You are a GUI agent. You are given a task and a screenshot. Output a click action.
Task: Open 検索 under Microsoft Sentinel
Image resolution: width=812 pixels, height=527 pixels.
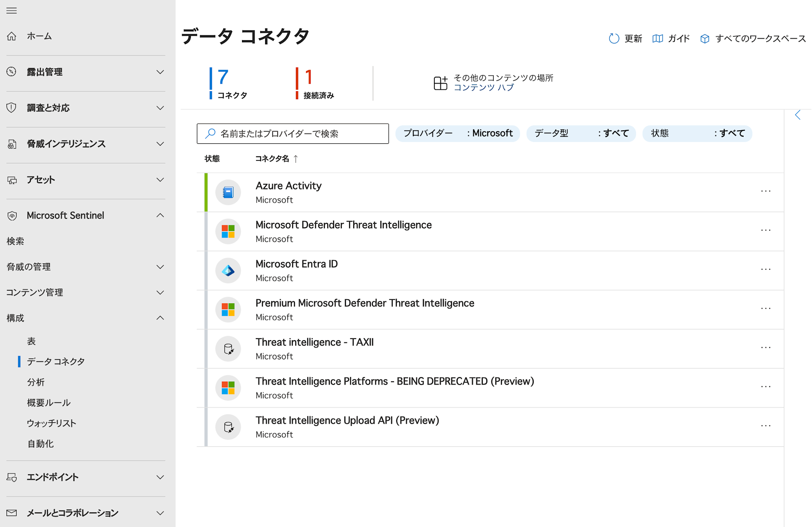[15, 241]
